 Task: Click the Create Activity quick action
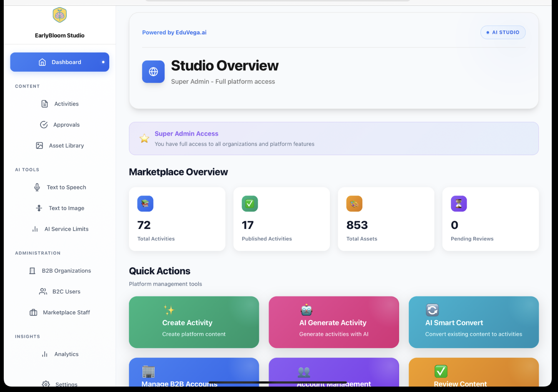pos(194,322)
